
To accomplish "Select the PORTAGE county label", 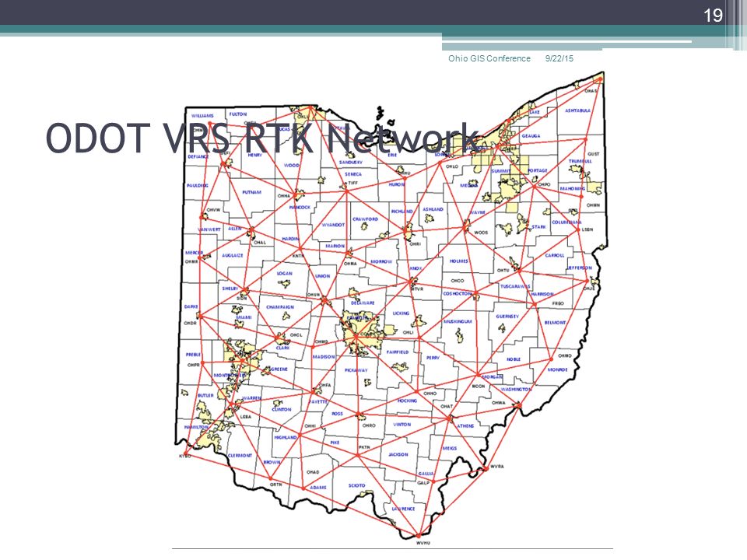I will click(538, 170).
